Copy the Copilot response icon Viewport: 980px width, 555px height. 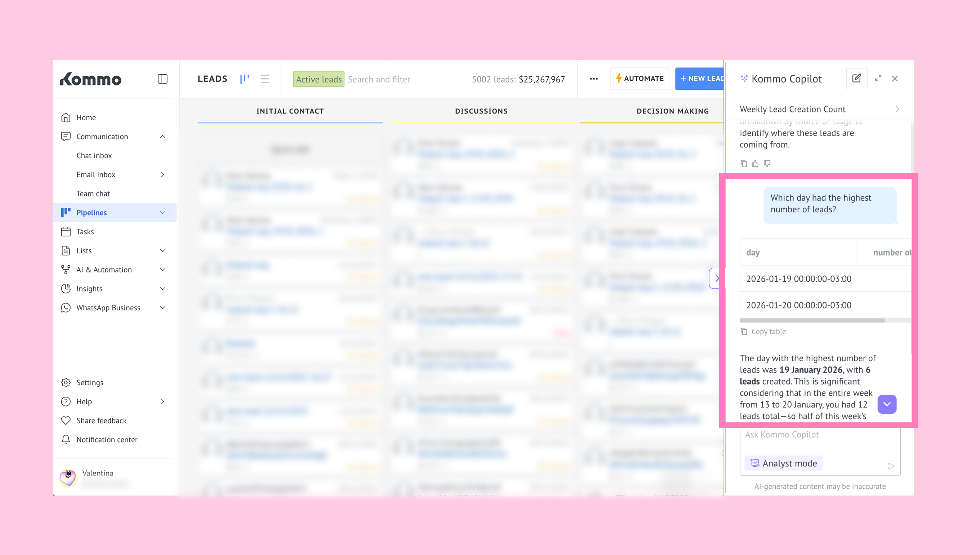(744, 164)
